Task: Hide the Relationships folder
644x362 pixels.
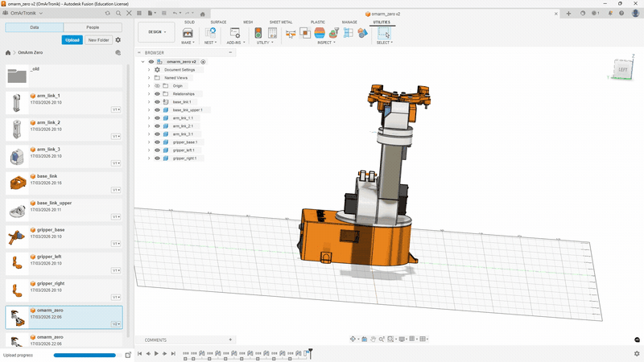Action: (x=157, y=93)
